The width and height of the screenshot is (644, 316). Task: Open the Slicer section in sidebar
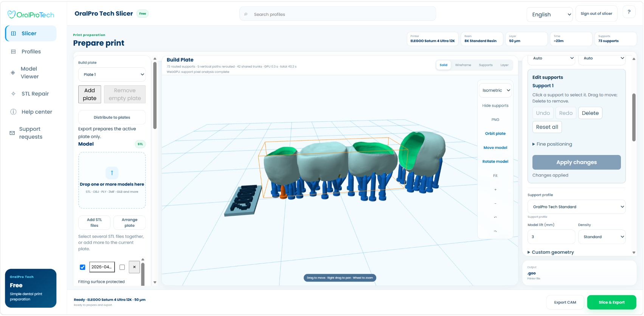click(31, 33)
